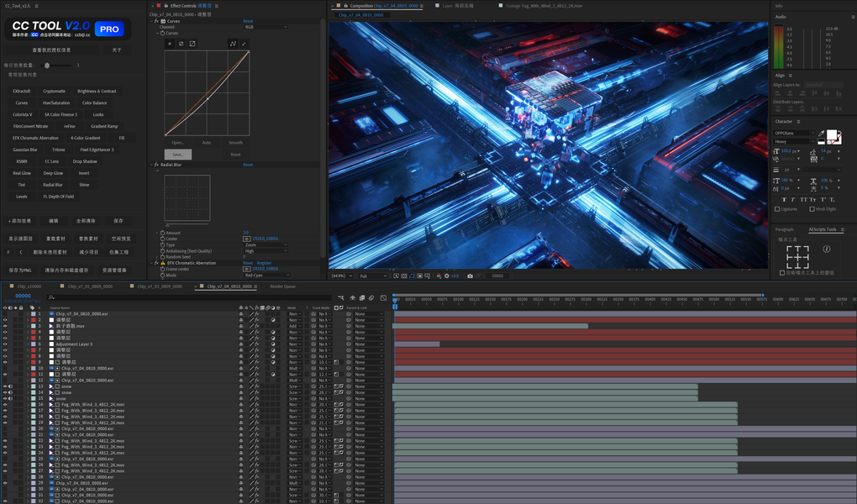Click the All Caps TT button
This screenshot has height=504, width=857.
[x=803, y=200]
